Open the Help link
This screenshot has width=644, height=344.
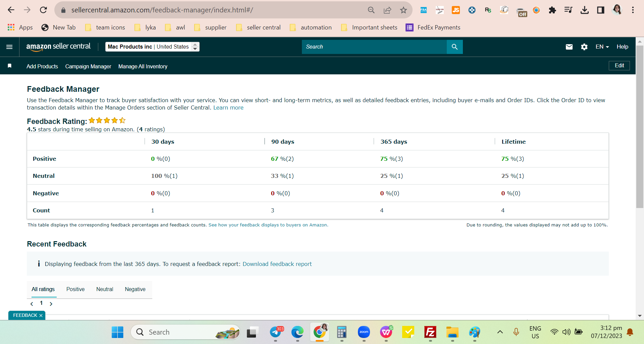(623, 47)
